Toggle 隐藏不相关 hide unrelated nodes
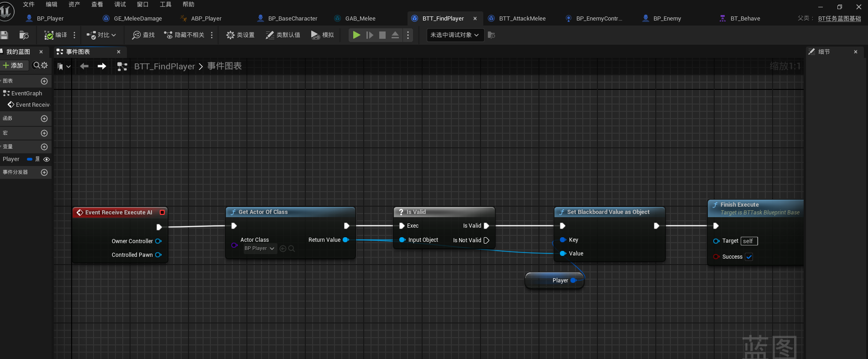 pos(184,35)
